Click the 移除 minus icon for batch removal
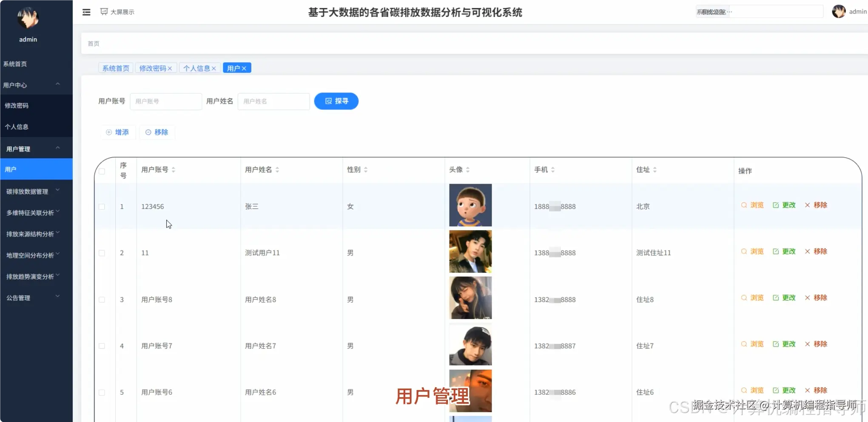This screenshot has height=422, width=868. [x=148, y=132]
